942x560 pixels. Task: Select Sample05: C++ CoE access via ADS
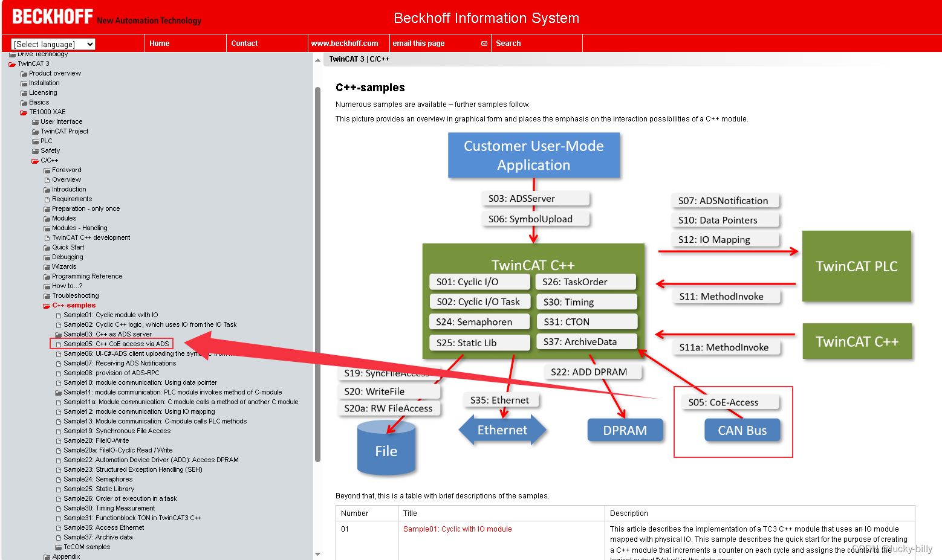pyautogui.click(x=117, y=343)
